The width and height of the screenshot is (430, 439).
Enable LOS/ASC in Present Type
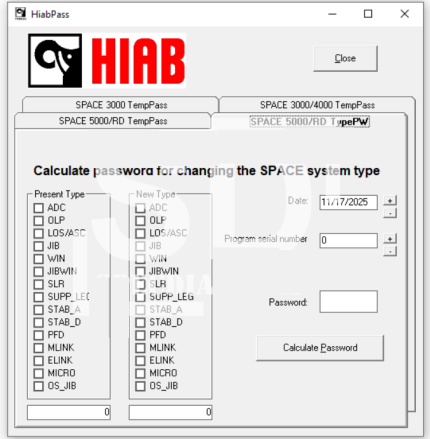[x=39, y=233]
